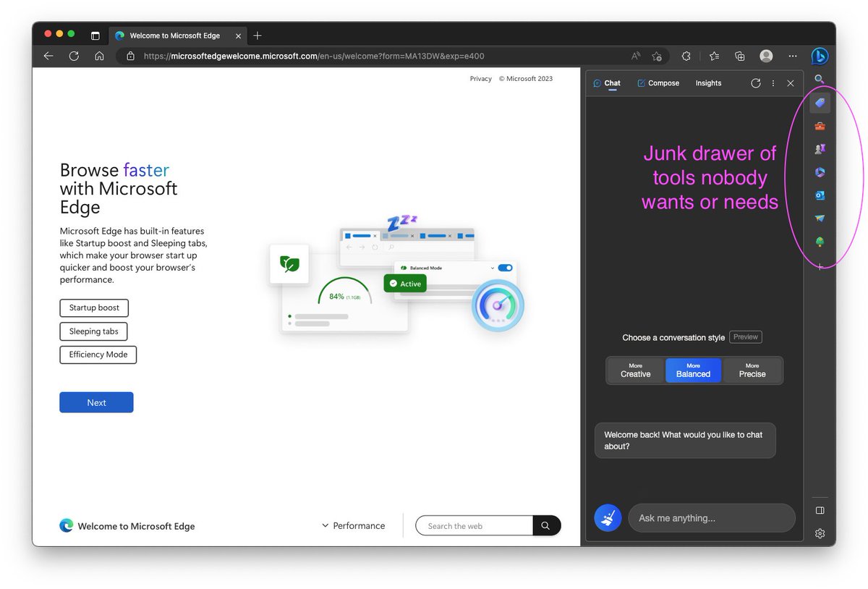Open the Favorites list icon

tap(714, 56)
